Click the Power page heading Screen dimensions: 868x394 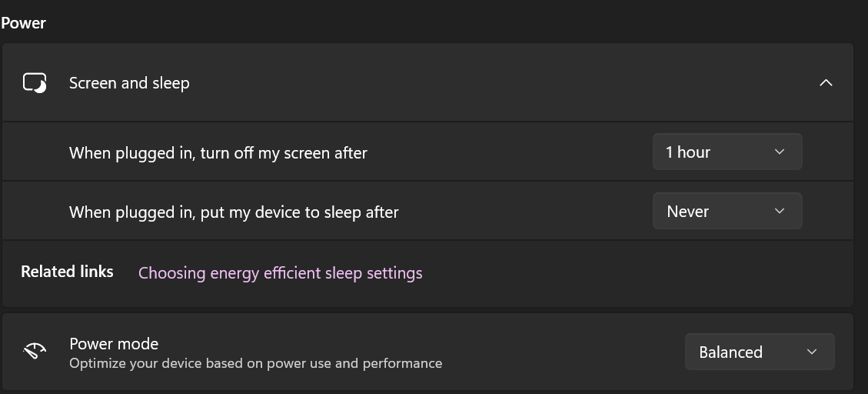[24, 23]
